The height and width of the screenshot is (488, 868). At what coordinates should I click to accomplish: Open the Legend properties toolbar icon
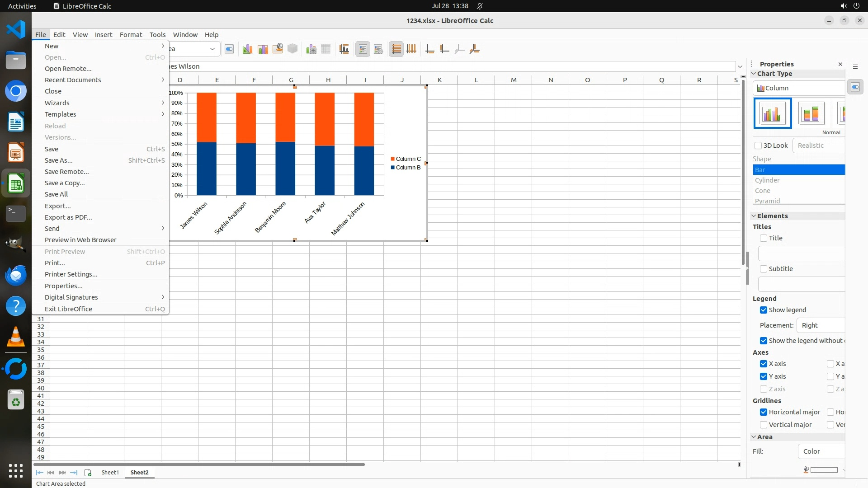point(378,49)
